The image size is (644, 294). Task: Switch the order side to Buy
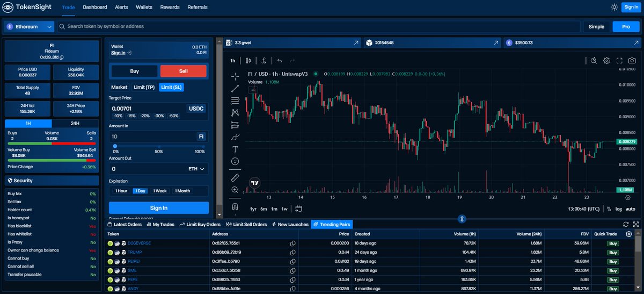(x=134, y=71)
